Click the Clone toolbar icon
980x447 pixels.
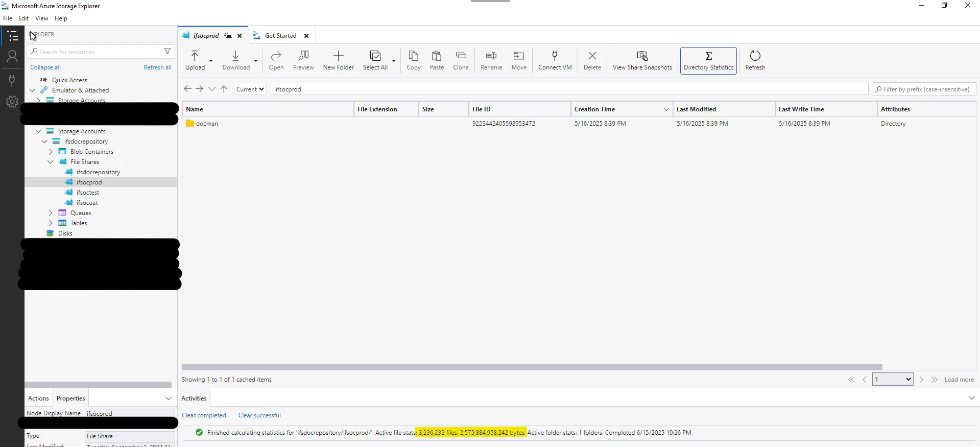click(461, 60)
